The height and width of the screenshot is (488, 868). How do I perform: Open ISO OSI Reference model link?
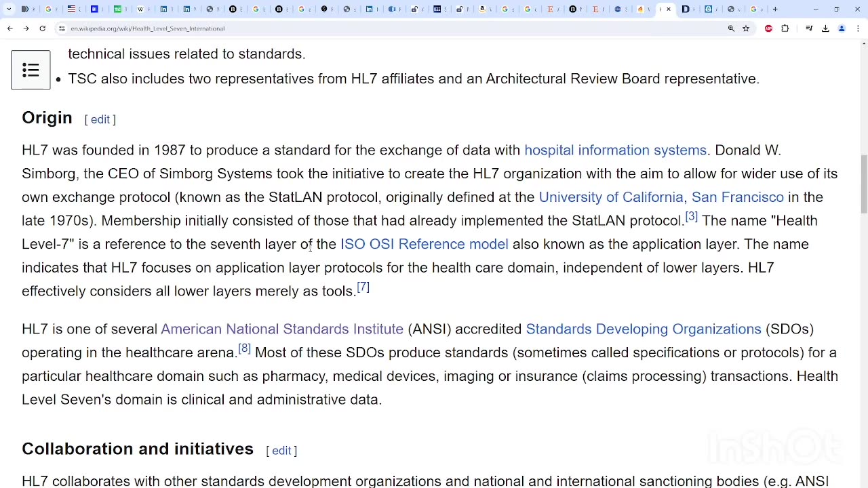point(424,244)
